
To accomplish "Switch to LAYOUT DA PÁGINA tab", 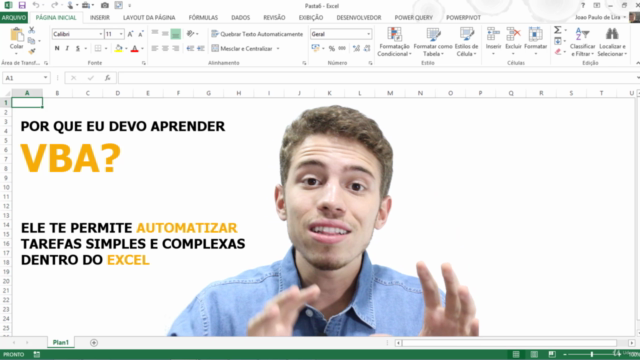I will coord(149,18).
